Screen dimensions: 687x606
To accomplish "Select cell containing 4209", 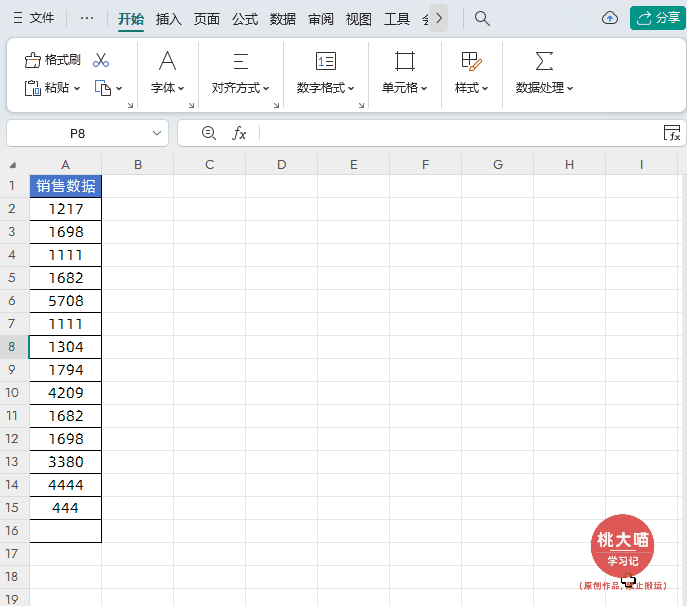I will pos(66,393).
